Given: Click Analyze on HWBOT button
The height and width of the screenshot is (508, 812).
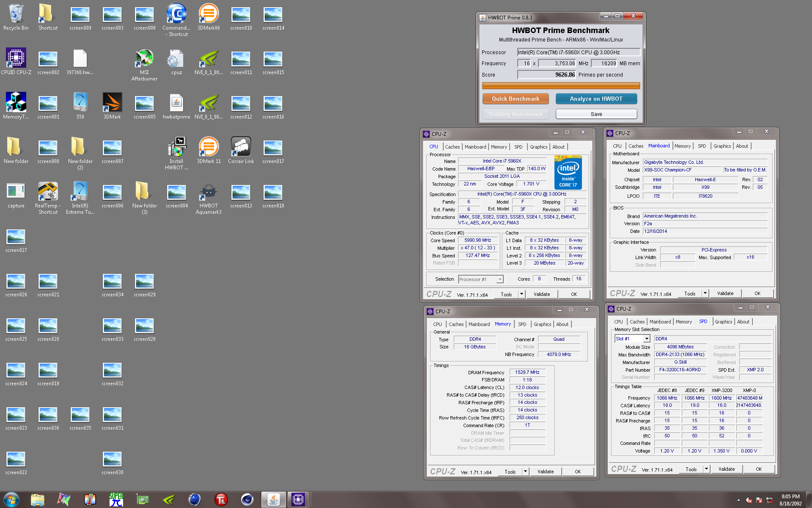Looking at the screenshot, I should 596,99.
